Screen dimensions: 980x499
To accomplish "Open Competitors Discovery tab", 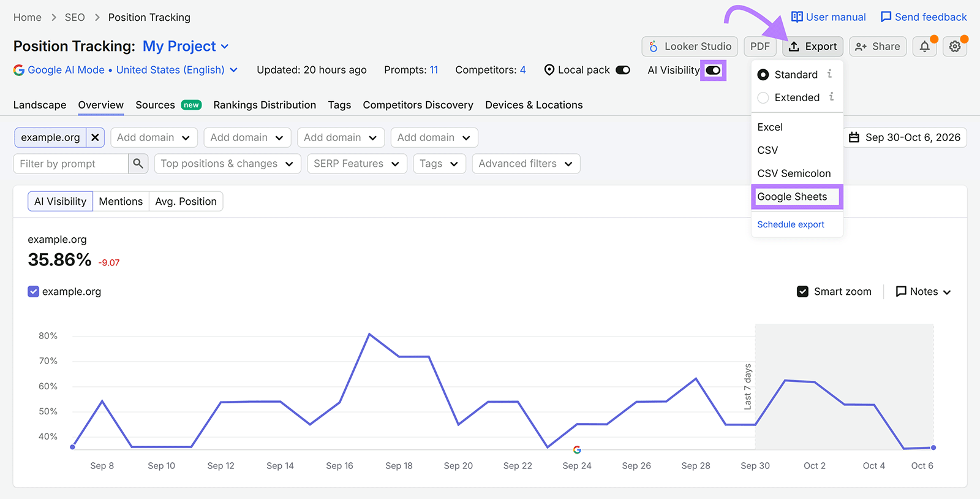I will 418,105.
